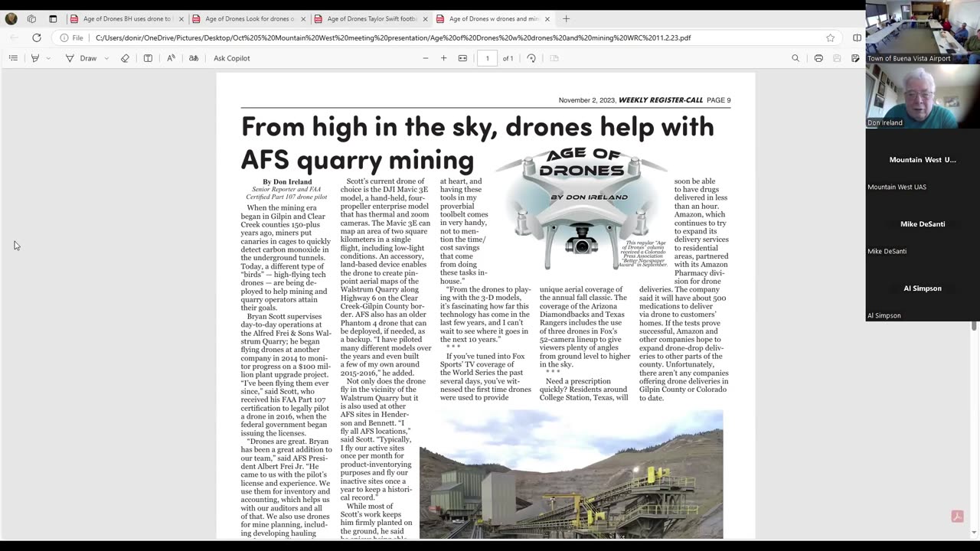980x551 pixels.
Task: Activate the Draw pen tool
Action: (81, 58)
